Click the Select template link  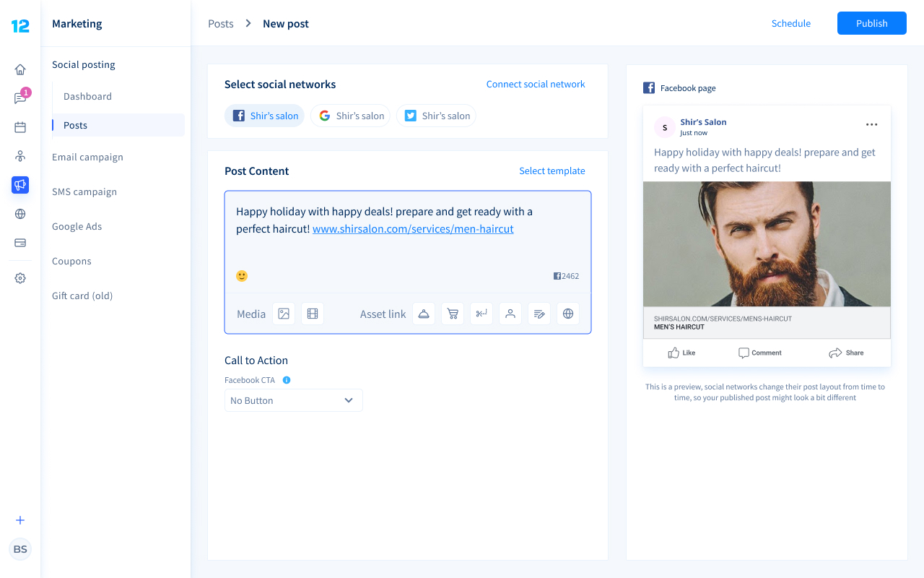point(552,171)
